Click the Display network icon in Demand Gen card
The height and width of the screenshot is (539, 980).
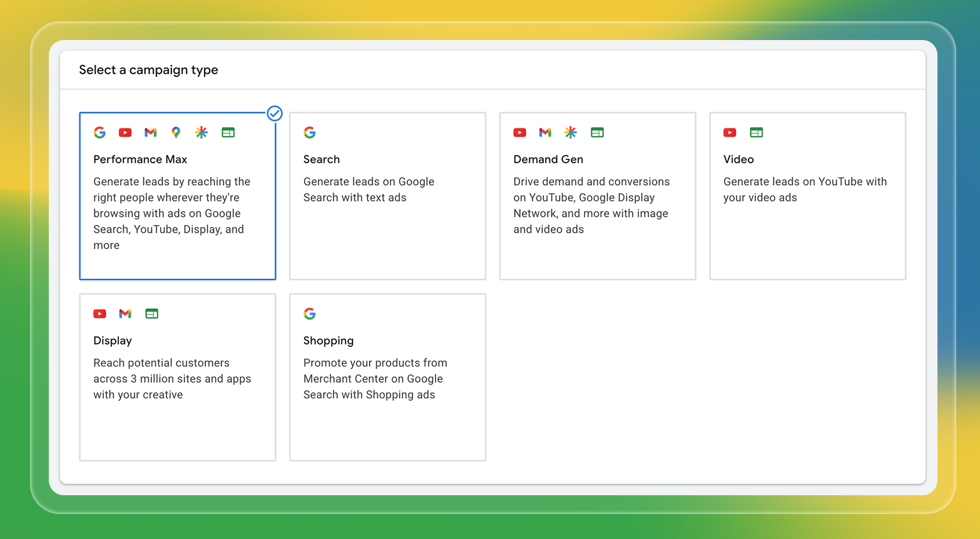click(x=598, y=133)
